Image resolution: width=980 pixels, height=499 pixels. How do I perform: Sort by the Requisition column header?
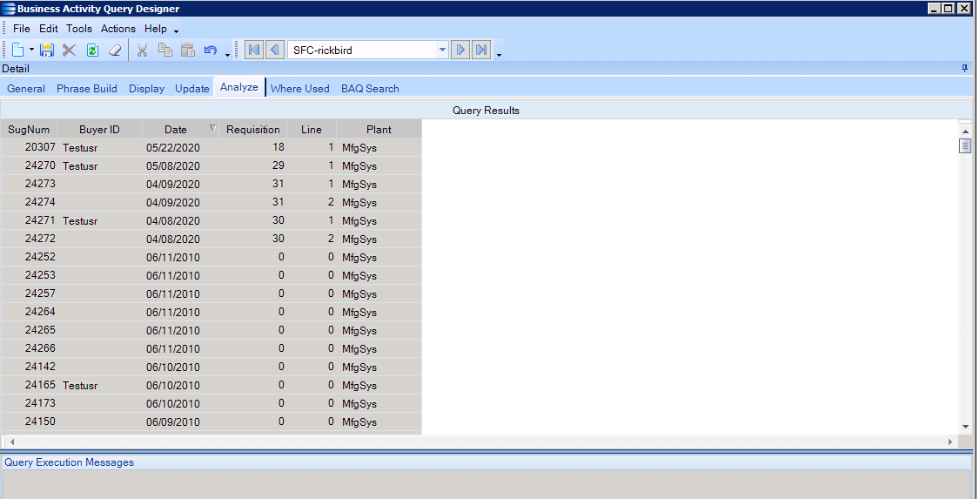pyautogui.click(x=253, y=130)
